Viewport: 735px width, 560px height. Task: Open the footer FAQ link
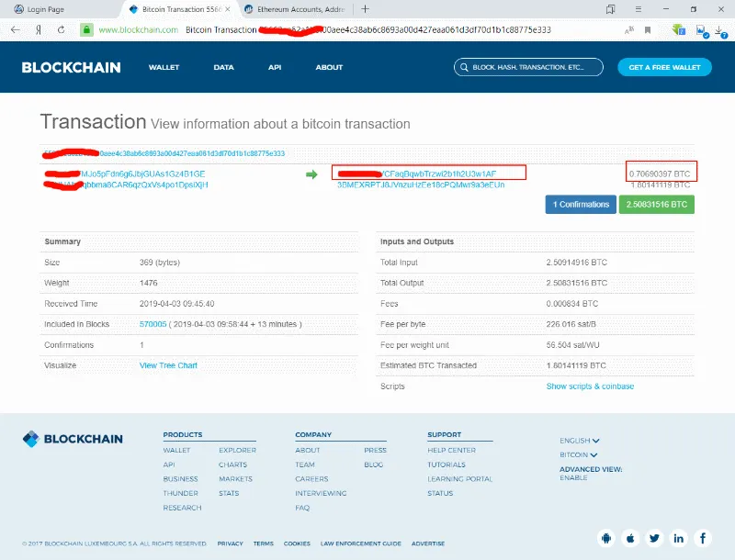(302, 508)
